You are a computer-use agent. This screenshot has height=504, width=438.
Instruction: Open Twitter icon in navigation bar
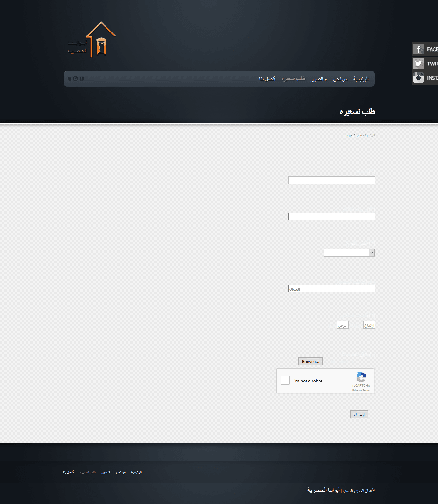click(70, 79)
